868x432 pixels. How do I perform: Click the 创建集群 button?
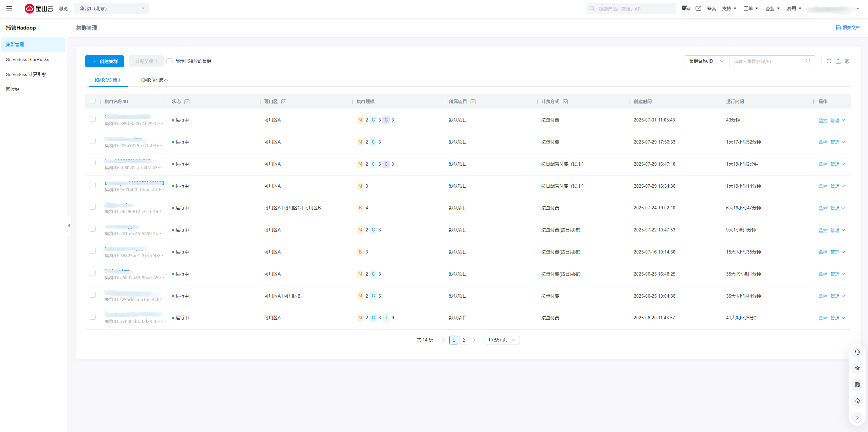[x=105, y=61]
